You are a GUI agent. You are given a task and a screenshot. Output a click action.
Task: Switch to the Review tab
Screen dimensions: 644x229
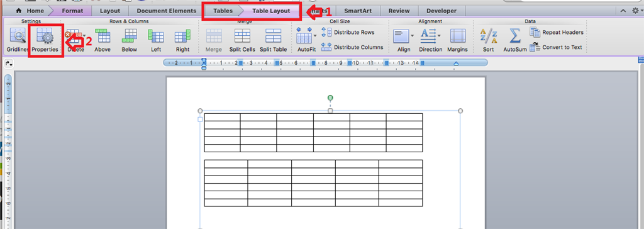(399, 11)
